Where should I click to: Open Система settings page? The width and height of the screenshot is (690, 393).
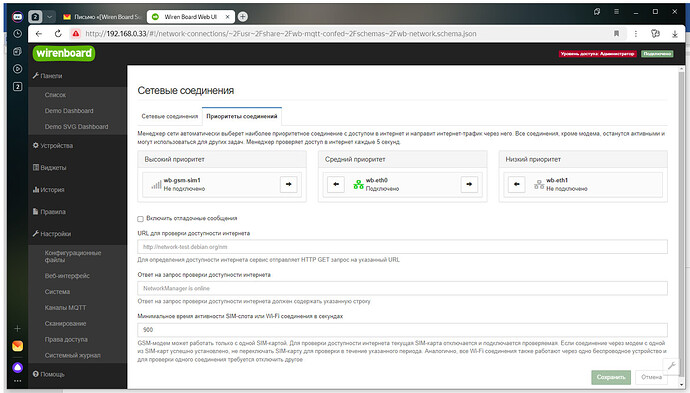[x=57, y=291]
